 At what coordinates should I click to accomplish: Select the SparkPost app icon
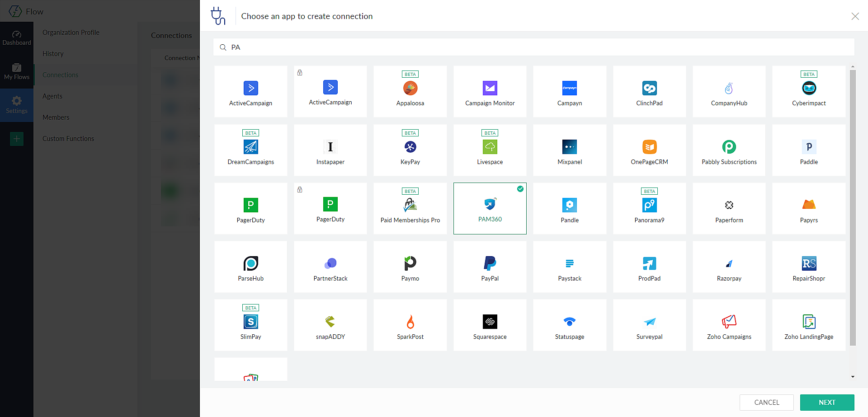coord(410,325)
